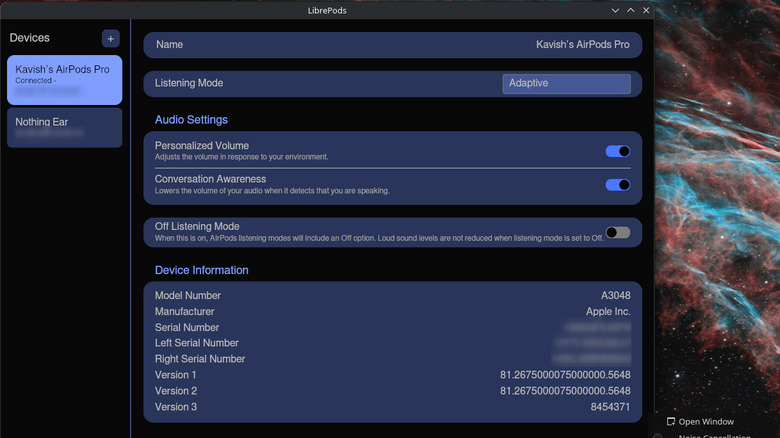Image resolution: width=780 pixels, height=438 pixels.
Task: Click the Name field value
Action: pos(583,45)
